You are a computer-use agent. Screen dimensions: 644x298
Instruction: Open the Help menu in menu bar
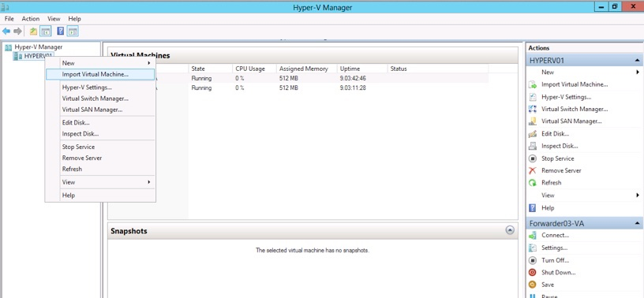[x=74, y=19]
